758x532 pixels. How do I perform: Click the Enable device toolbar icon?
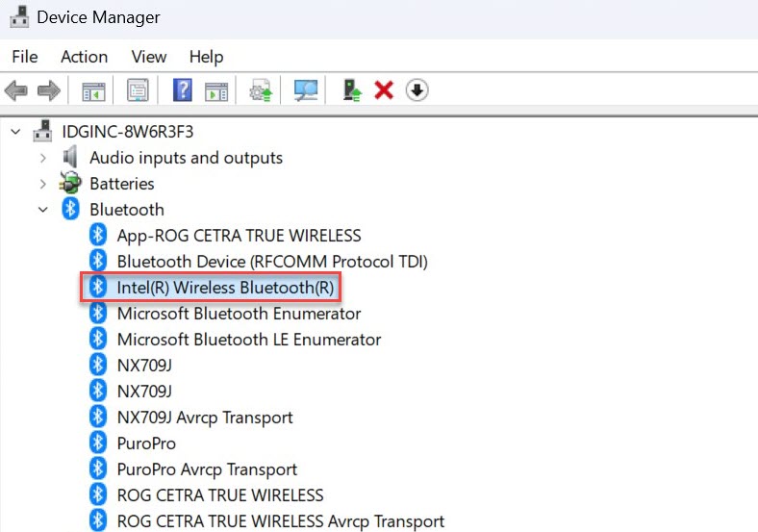point(352,90)
